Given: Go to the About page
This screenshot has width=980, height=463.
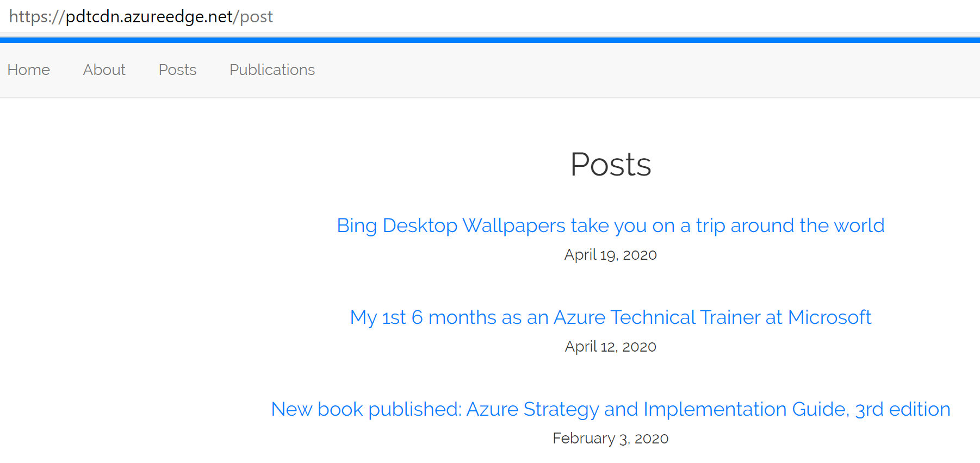Looking at the screenshot, I should (x=104, y=70).
